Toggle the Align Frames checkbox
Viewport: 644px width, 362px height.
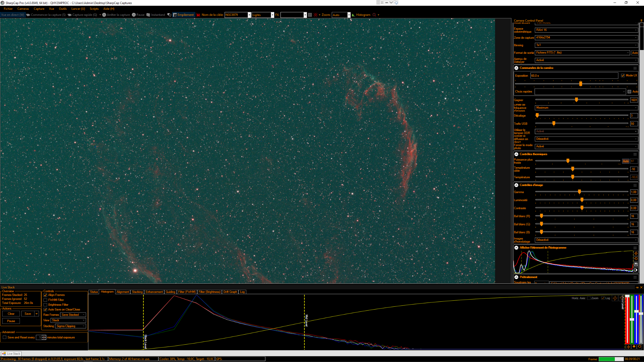pos(45,295)
